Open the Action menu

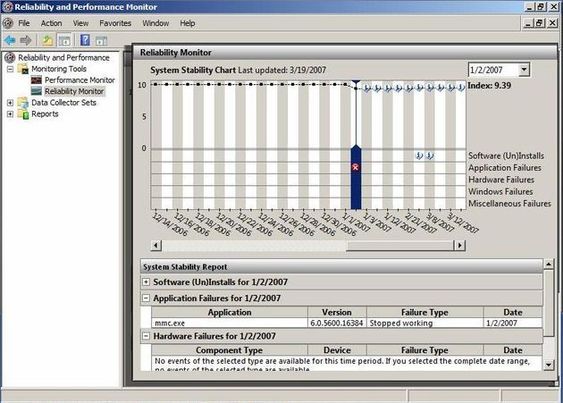pos(51,23)
